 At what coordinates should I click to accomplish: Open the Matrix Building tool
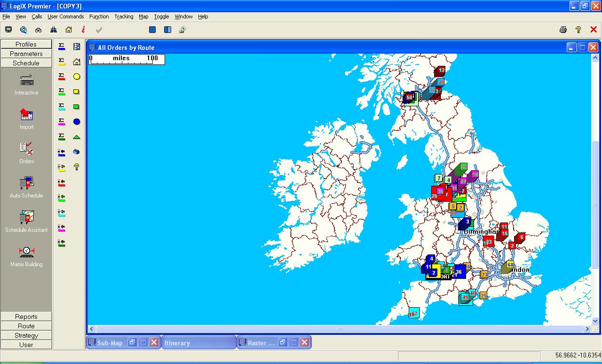pos(26,252)
